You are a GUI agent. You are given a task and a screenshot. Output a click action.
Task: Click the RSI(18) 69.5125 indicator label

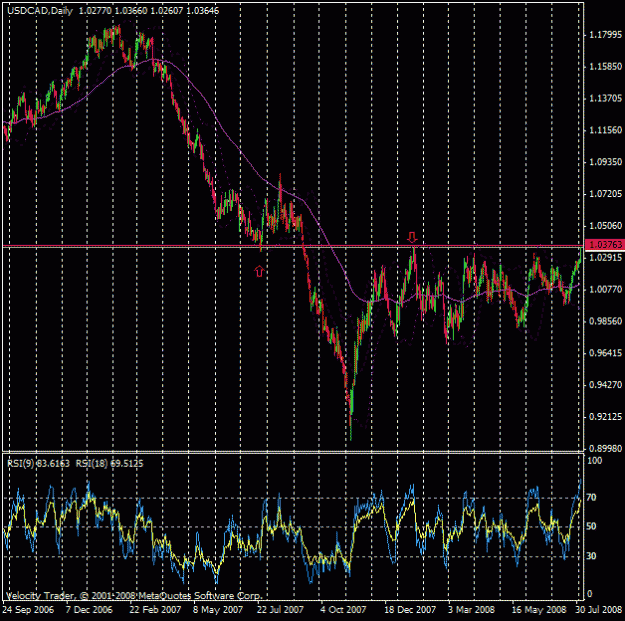click(109, 464)
